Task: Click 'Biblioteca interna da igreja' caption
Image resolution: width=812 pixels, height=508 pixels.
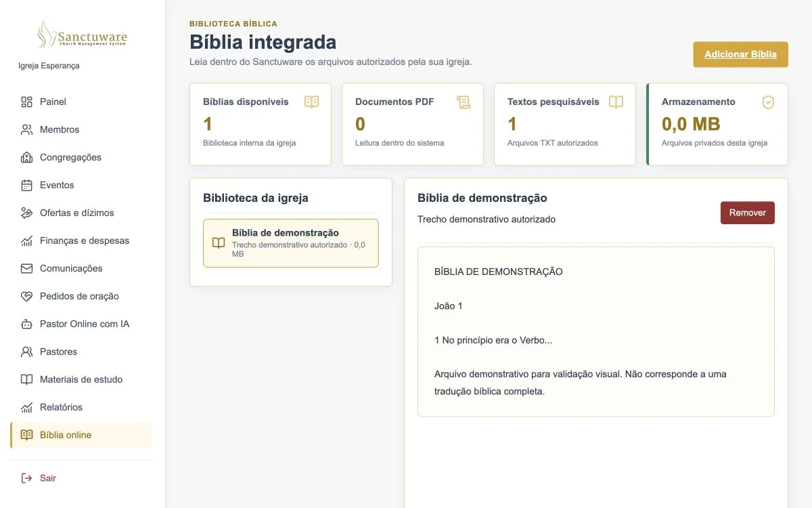Action: 250,143
